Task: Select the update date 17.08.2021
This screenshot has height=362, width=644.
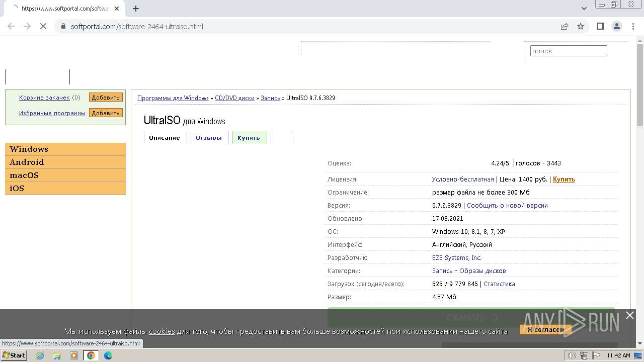Action: [x=448, y=218]
